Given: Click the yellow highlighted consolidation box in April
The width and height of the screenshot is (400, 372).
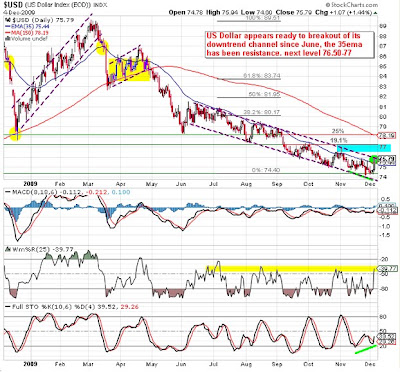Looking at the screenshot, I should (x=130, y=70).
